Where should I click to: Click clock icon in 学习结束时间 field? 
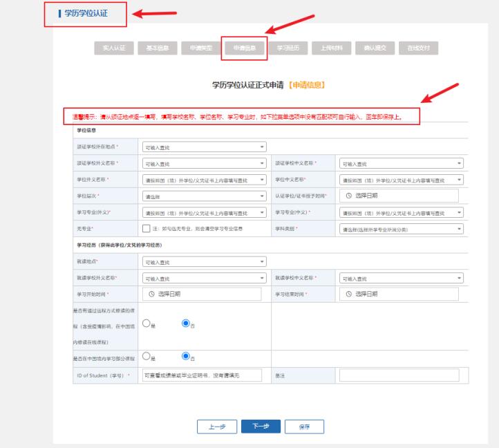pyautogui.click(x=349, y=294)
